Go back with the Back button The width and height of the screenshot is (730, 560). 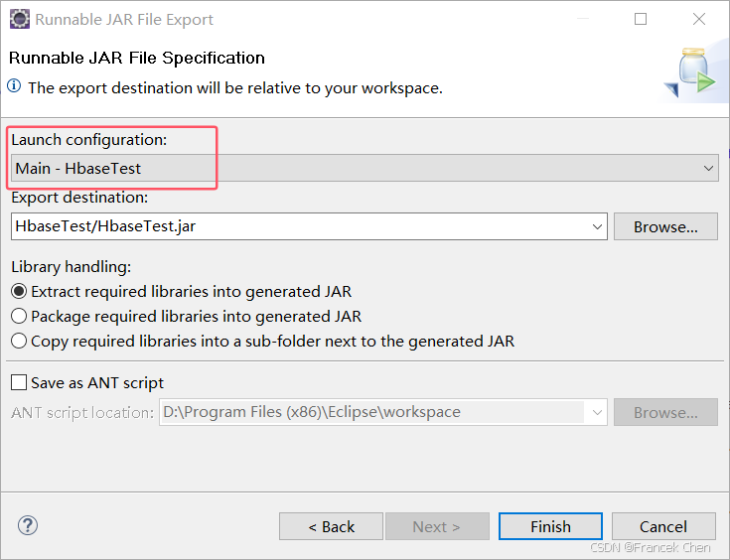tap(331, 526)
